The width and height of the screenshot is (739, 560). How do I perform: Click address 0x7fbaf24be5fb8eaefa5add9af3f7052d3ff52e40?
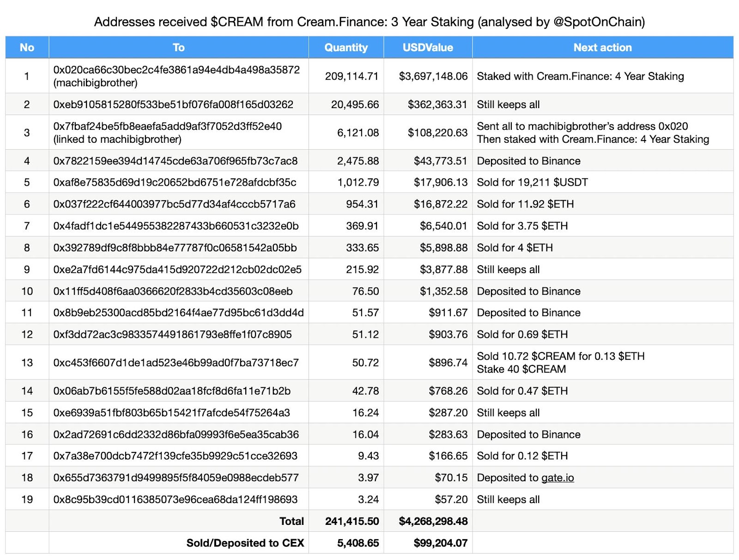click(x=167, y=126)
